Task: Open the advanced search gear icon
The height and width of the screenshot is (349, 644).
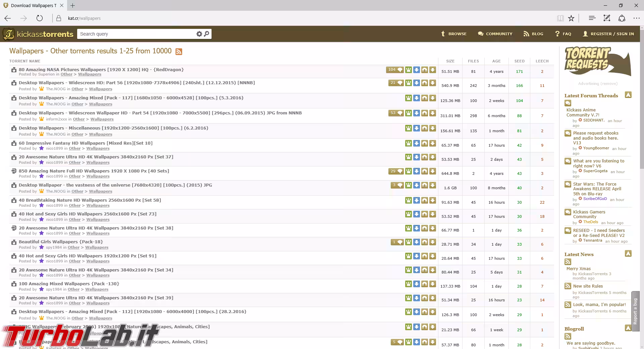Action: (x=199, y=34)
